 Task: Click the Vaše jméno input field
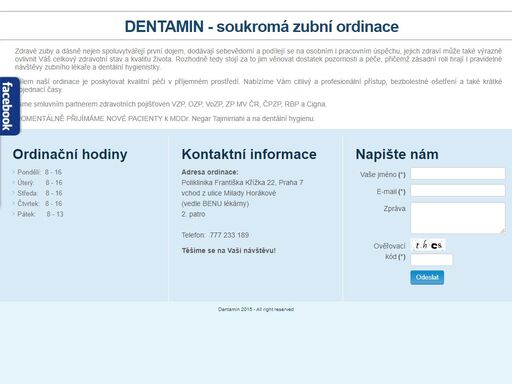pyautogui.click(x=458, y=174)
